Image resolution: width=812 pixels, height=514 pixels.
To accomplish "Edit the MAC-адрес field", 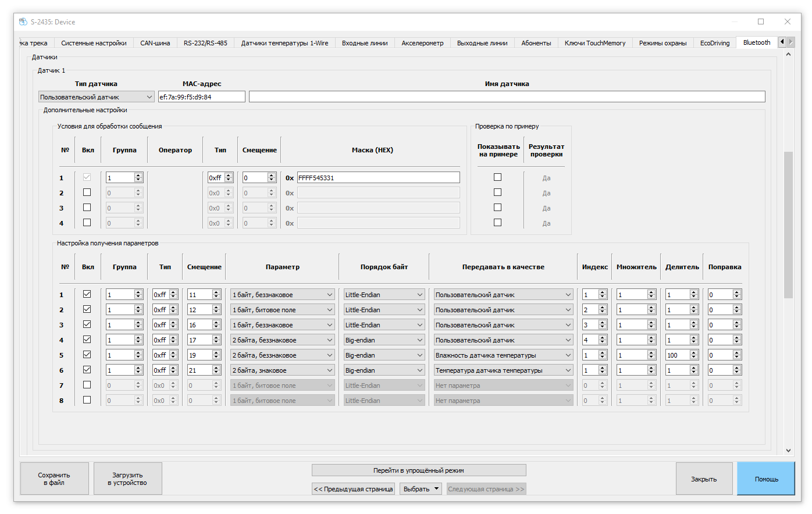I will (x=202, y=97).
